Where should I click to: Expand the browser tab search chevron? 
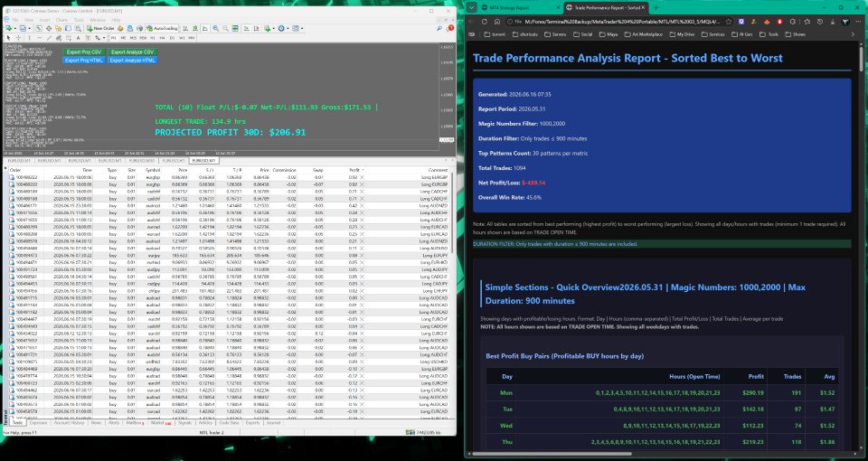click(471, 8)
